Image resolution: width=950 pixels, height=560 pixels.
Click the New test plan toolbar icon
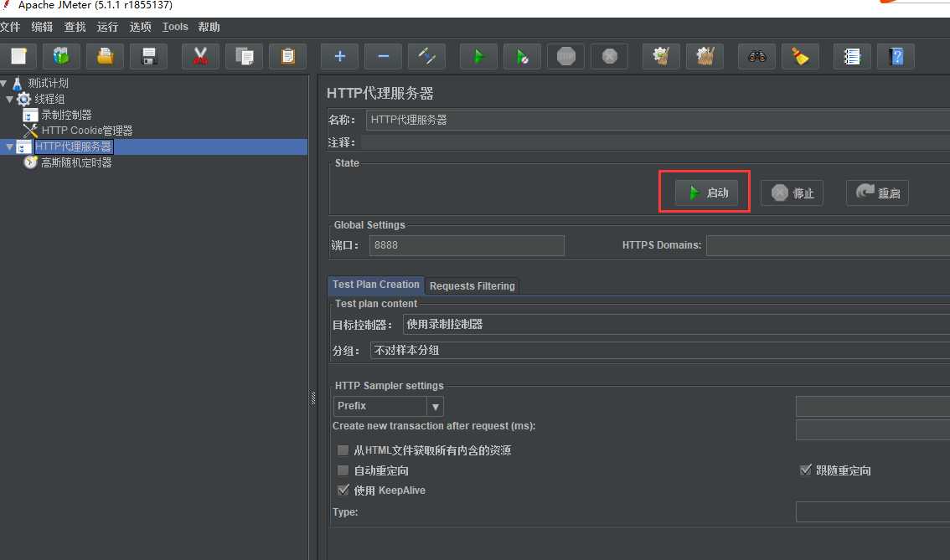point(18,56)
